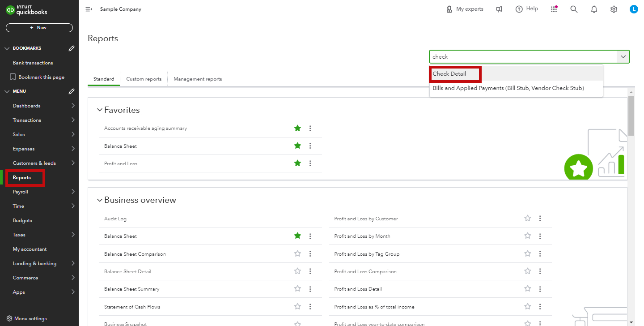The image size is (644, 326).
Task: Click the report search field containing 'check'
Action: (x=523, y=57)
